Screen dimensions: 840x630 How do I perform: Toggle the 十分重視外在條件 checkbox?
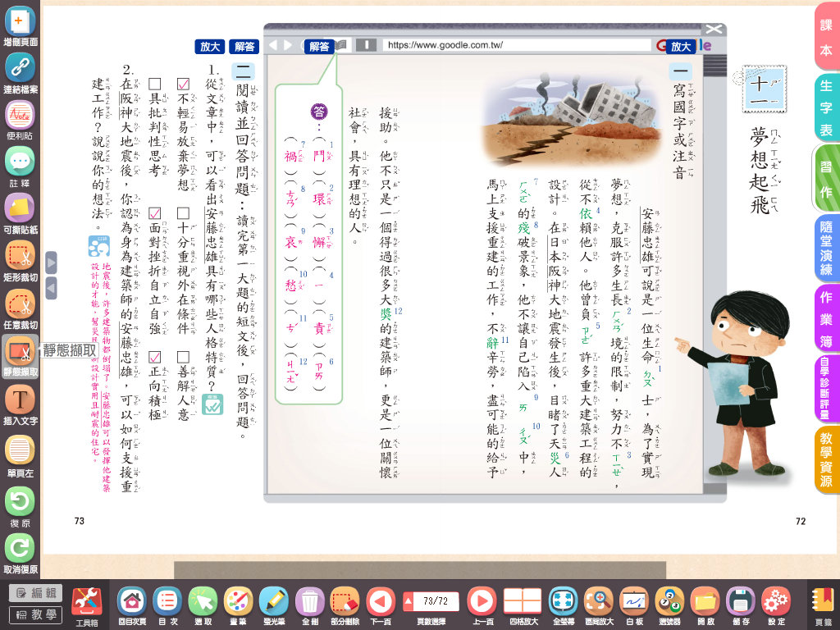coord(183,214)
